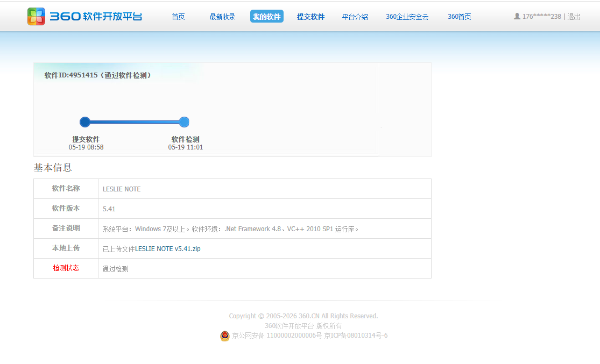Click the 提交软件 step label under progress bar

(x=86, y=139)
